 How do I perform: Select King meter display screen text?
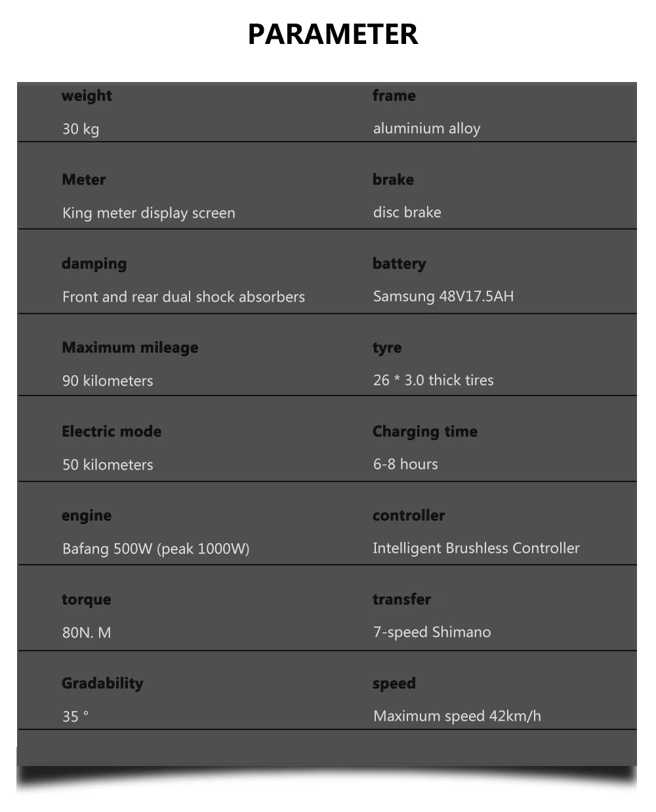point(148,213)
